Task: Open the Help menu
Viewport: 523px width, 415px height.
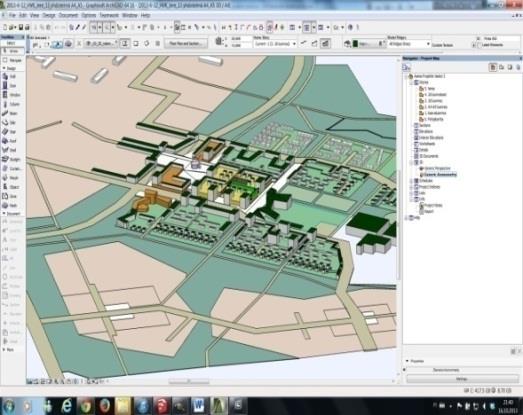Action: [145, 15]
